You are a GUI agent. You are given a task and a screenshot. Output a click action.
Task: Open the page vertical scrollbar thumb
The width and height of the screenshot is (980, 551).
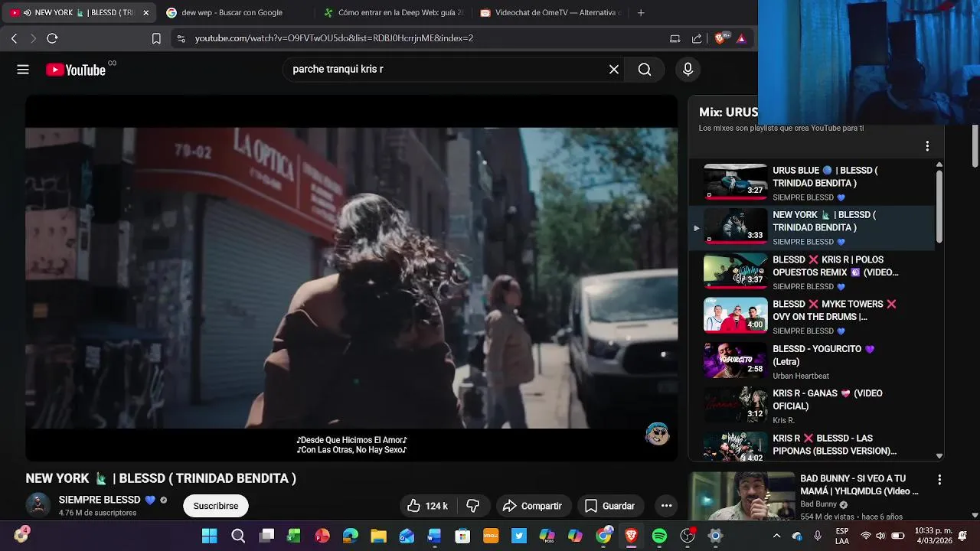click(975, 147)
